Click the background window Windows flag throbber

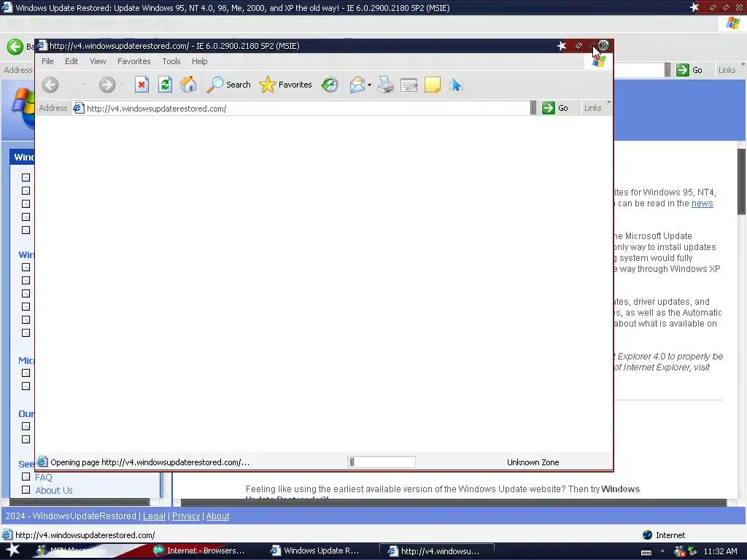pos(733,23)
